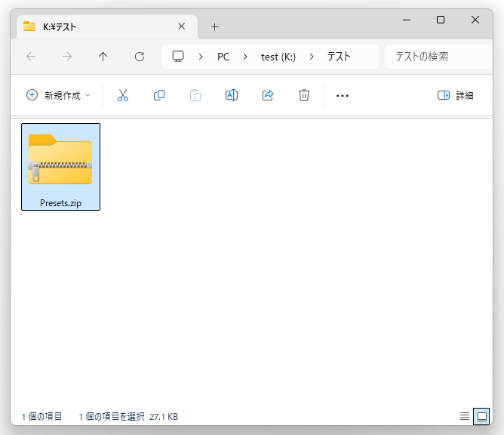Select テスト in the address breadcrumb
This screenshot has height=435, width=504.
click(339, 57)
